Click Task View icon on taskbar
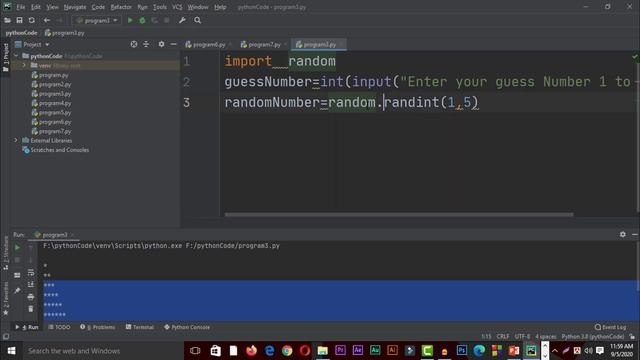 [x=195, y=351]
